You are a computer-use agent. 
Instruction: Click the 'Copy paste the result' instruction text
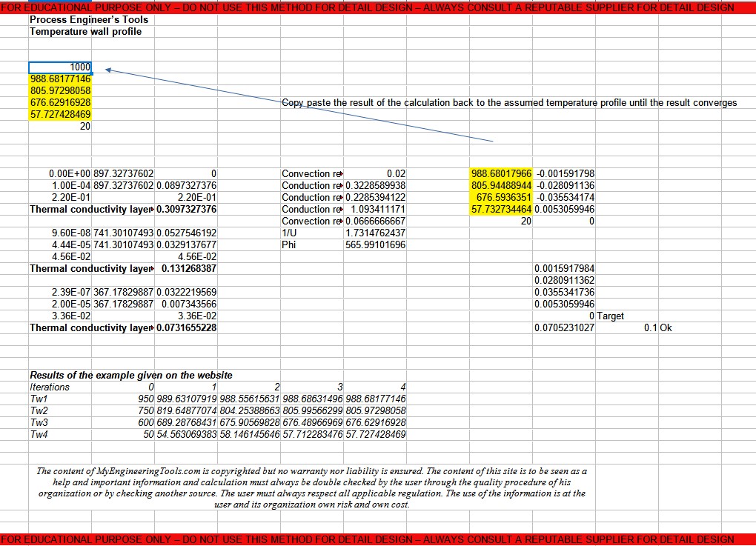[509, 102]
